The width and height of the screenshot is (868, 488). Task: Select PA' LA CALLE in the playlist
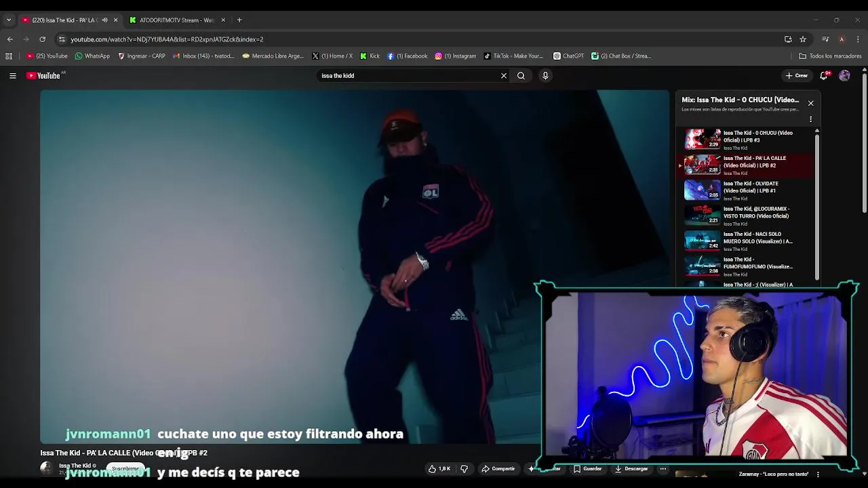(745, 165)
